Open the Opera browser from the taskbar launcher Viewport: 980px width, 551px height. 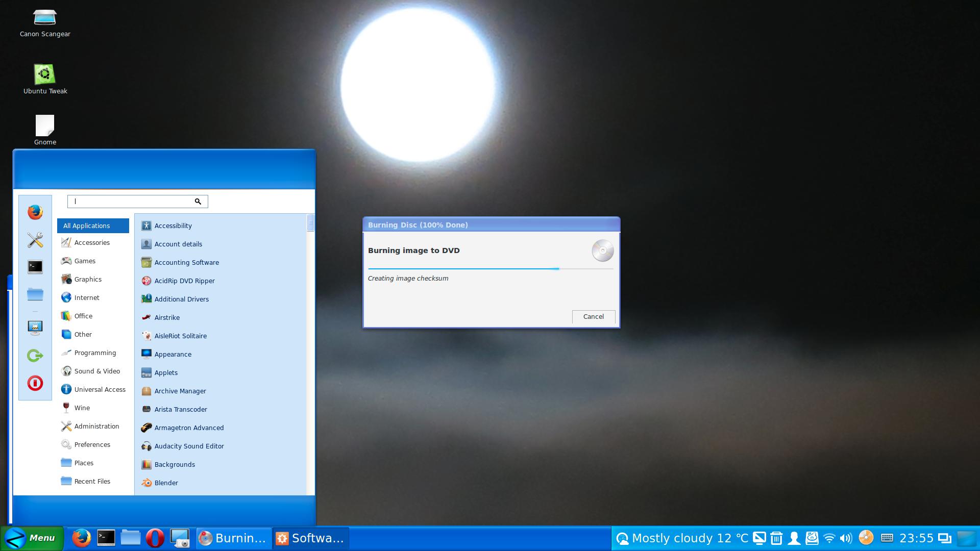(155, 538)
